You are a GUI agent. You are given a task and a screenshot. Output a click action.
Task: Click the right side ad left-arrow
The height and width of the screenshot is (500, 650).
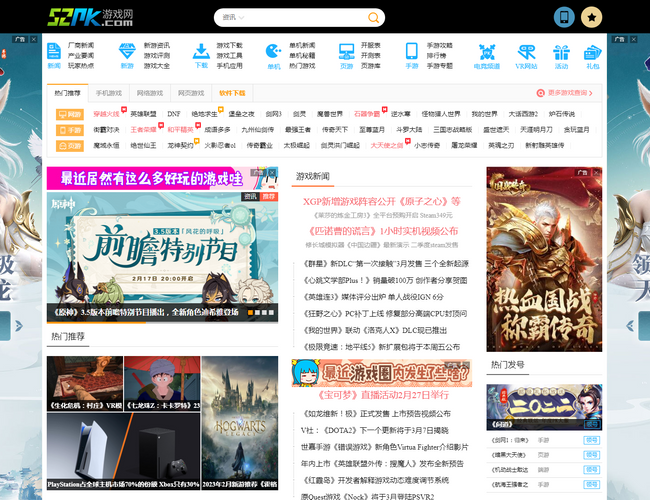coord(630,325)
